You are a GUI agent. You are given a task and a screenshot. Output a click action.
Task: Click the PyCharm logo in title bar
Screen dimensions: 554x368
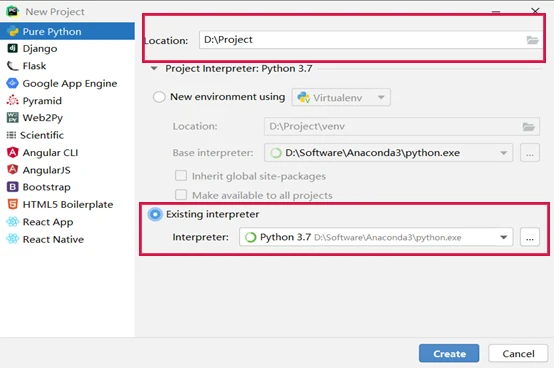(x=12, y=11)
